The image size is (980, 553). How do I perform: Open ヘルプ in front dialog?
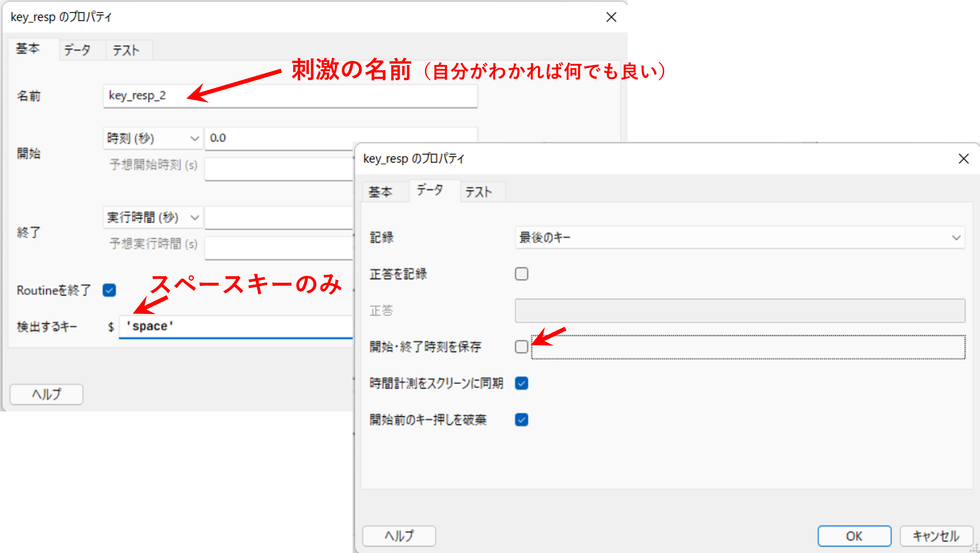tap(399, 536)
